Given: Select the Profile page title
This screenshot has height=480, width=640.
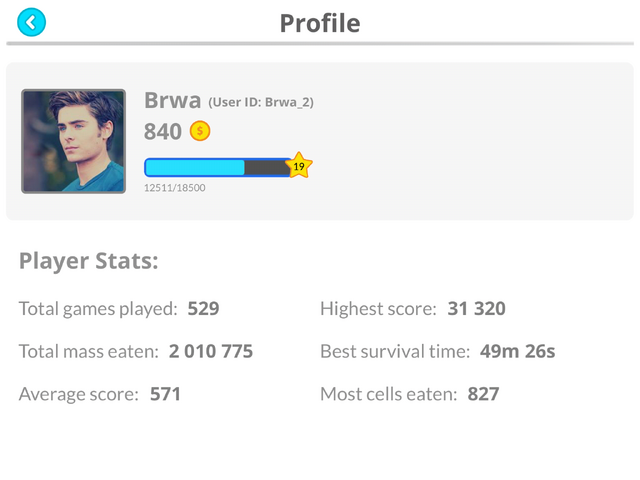Looking at the screenshot, I should 320,23.
